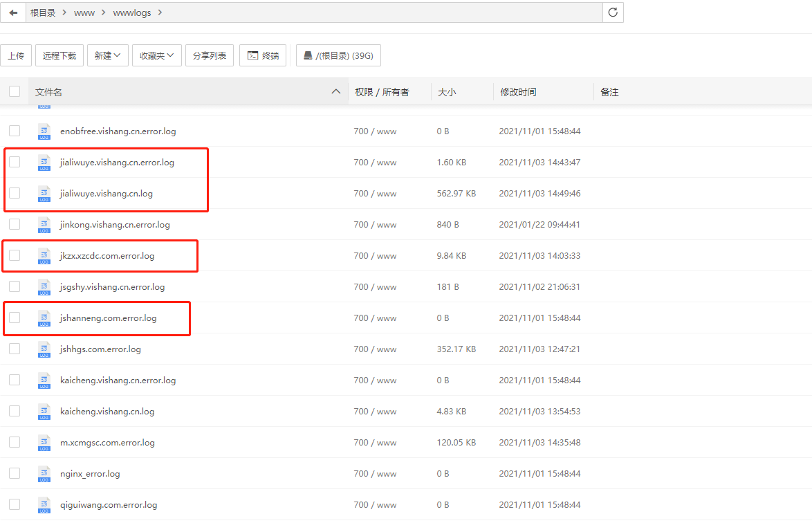Screen dimensions: 812x523
Task: Click the log icon next to nginx_error.log
Action: 44,473
